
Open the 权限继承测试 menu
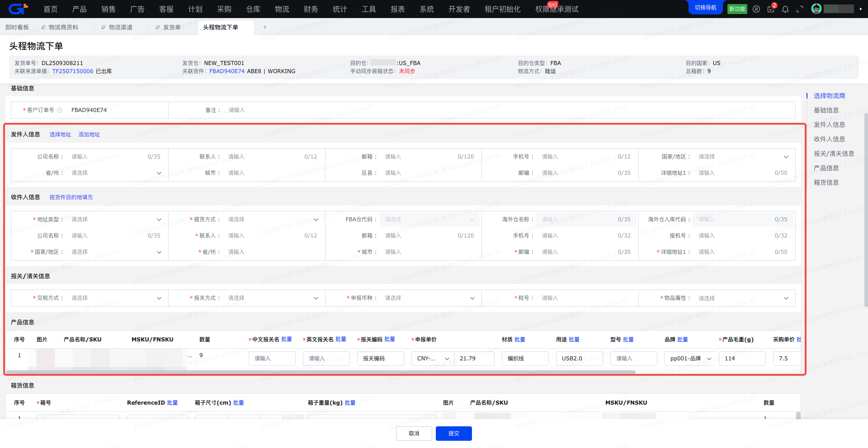[557, 9]
